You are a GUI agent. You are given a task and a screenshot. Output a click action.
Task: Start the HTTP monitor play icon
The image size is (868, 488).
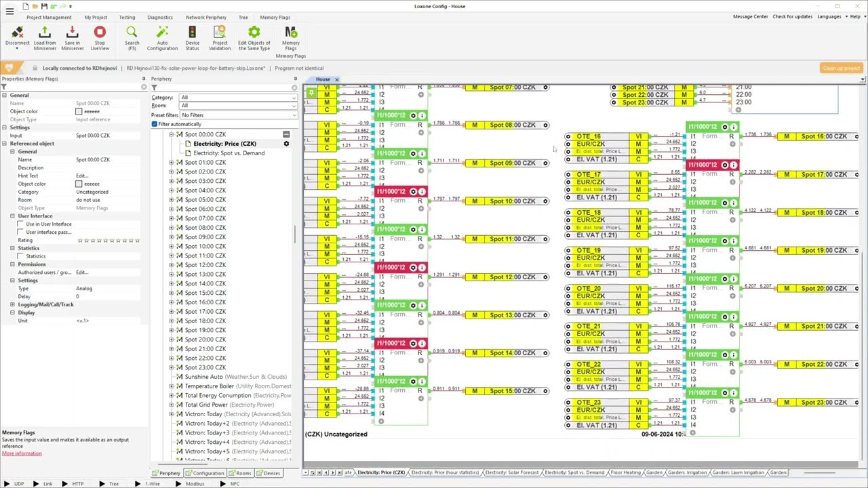click(64, 484)
